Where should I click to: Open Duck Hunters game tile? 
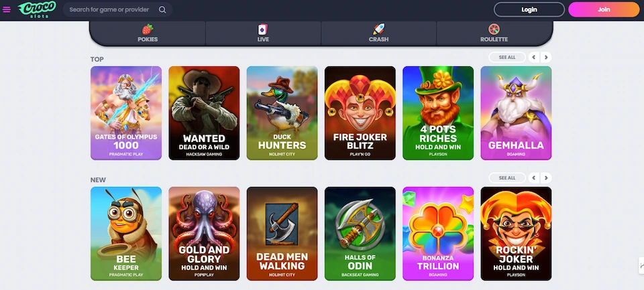pyautogui.click(x=282, y=113)
